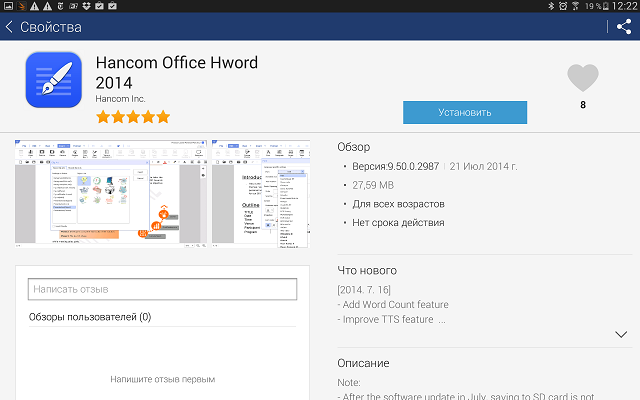Tap the Wi-Fi signal status icon
Screen dimensions: 640x400
point(576,6)
